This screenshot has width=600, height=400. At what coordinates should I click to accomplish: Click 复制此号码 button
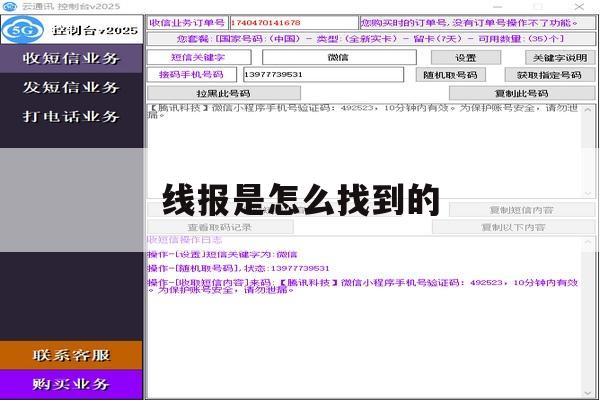tap(522, 93)
